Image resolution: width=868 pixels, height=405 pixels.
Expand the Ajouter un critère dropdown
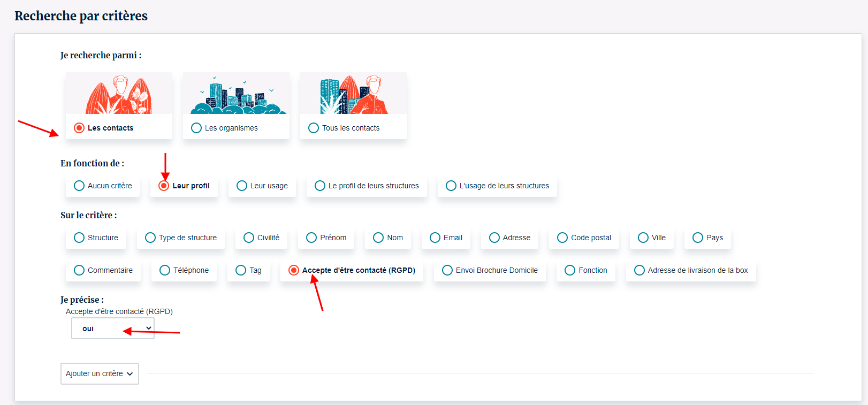pyautogui.click(x=100, y=373)
